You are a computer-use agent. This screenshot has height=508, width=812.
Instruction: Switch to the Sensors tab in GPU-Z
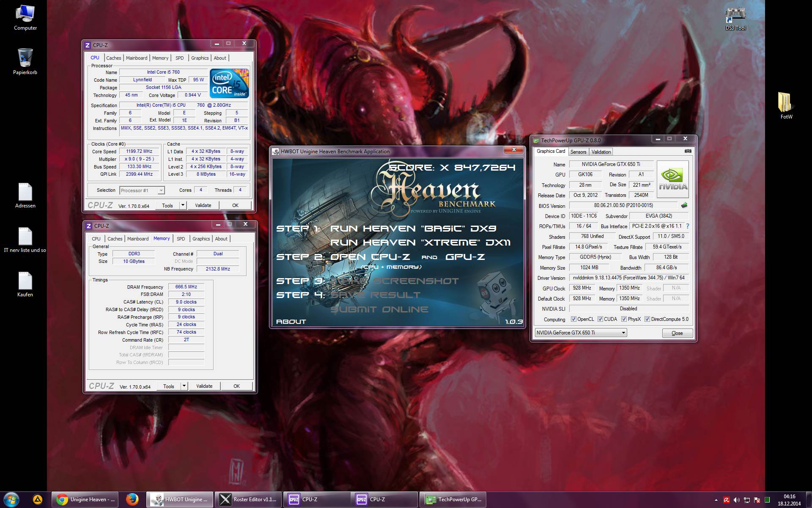point(578,152)
